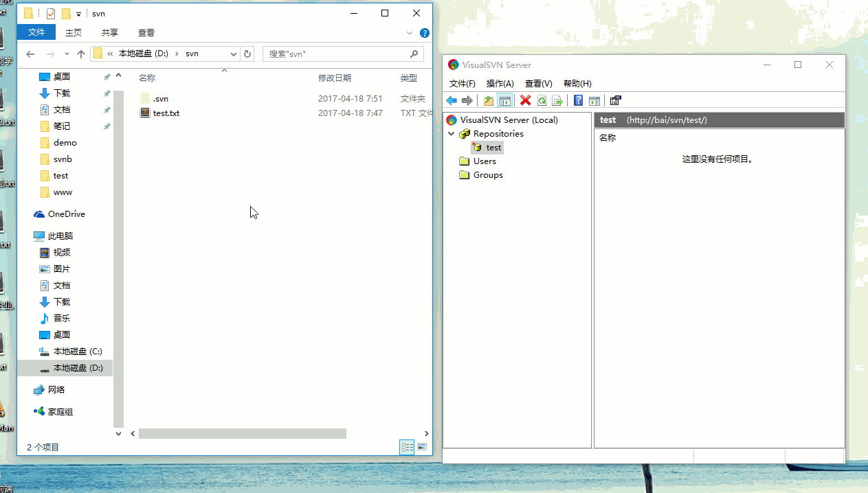Click the blue Help question mark icon

579,101
